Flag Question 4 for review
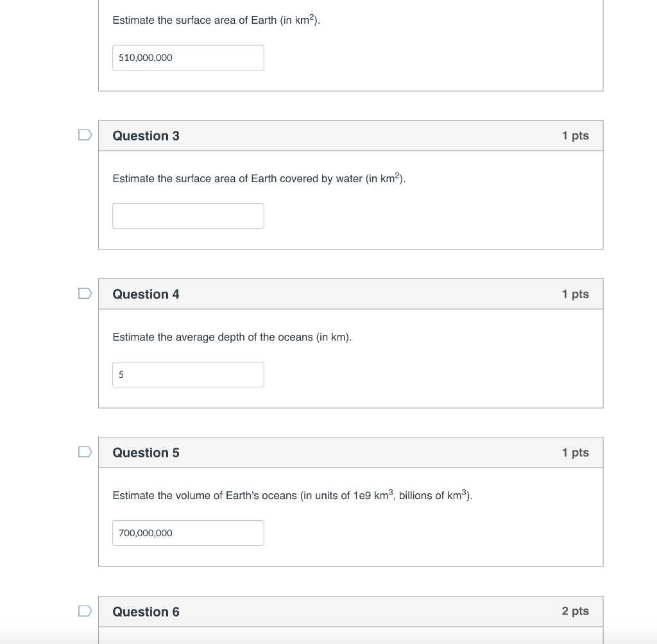 85,293
